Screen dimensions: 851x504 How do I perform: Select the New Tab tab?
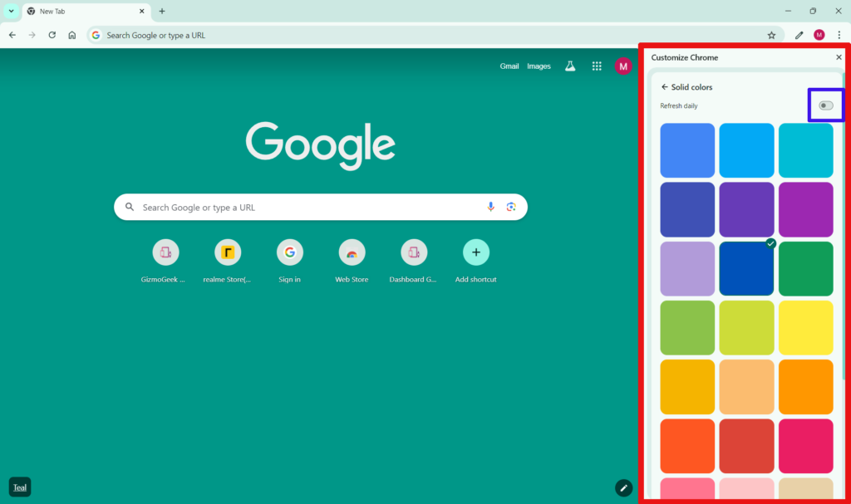pyautogui.click(x=86, y=12)
